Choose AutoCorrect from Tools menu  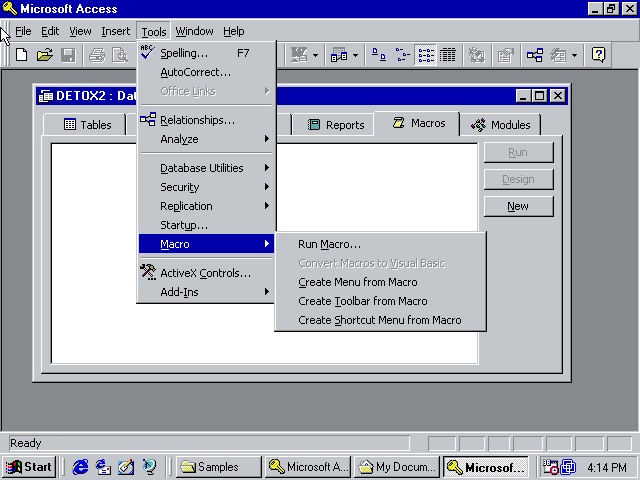pos(206,72)
